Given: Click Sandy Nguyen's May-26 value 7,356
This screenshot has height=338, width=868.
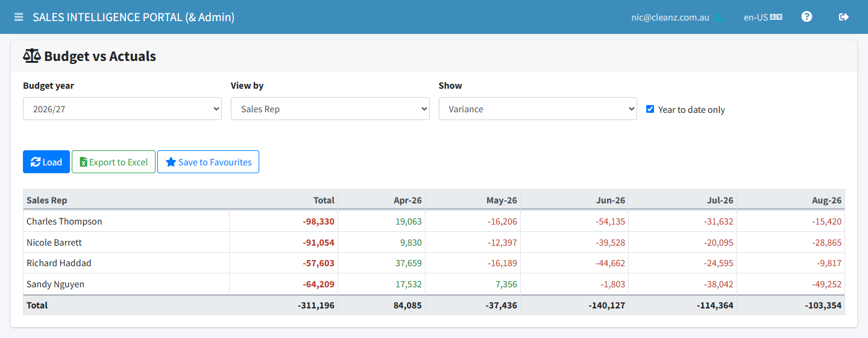Looking at the screenshot, I should pos(506,284).
